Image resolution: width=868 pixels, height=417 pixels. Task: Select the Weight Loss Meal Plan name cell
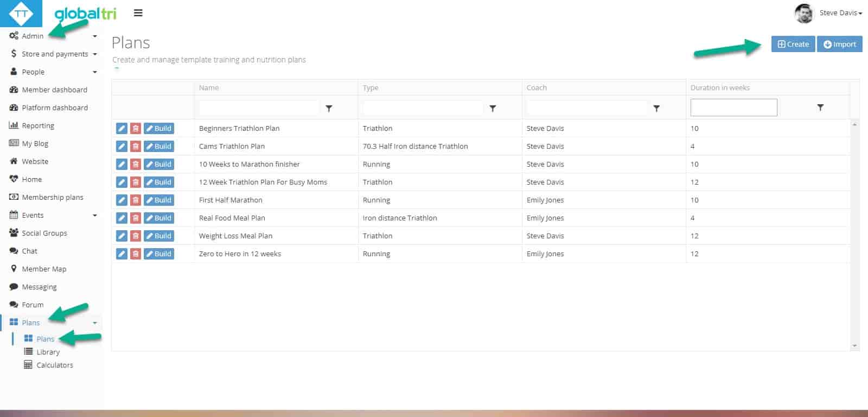(276, 236)
